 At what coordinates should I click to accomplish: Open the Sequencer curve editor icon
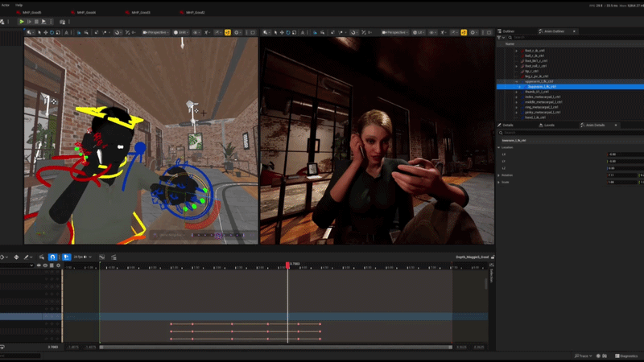click(102, 257)
